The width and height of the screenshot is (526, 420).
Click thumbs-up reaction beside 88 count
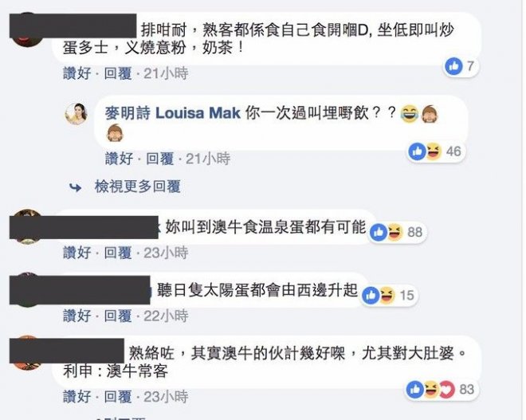(x=379, y=232)
